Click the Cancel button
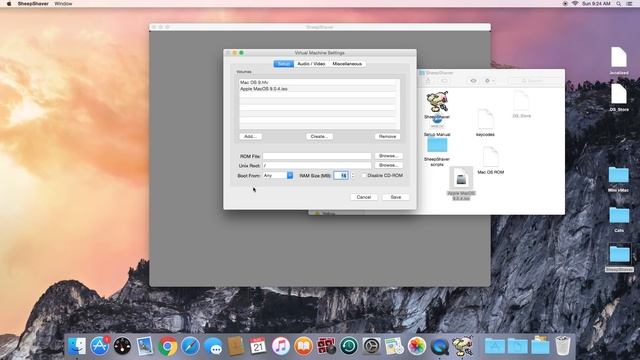 (x=364, y=197)
